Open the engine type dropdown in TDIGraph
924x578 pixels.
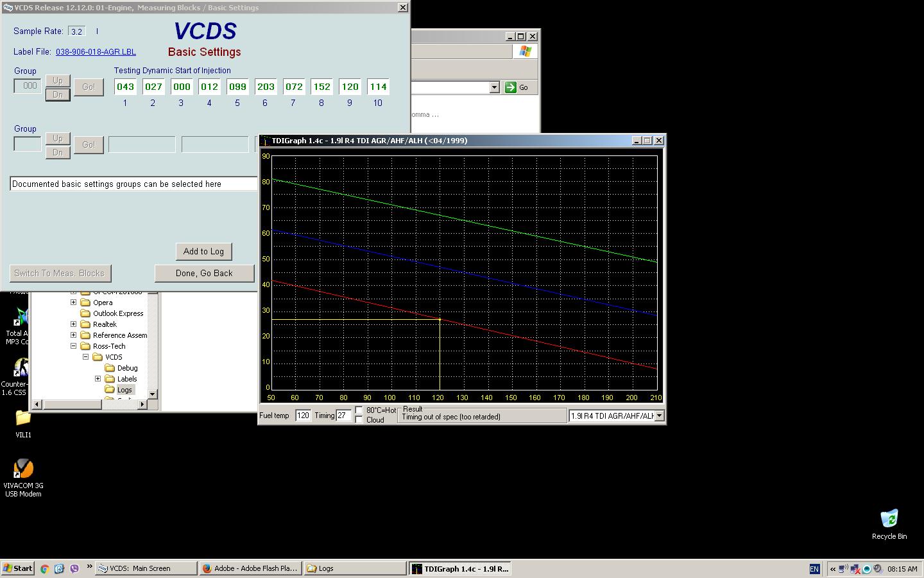point(659,416)
